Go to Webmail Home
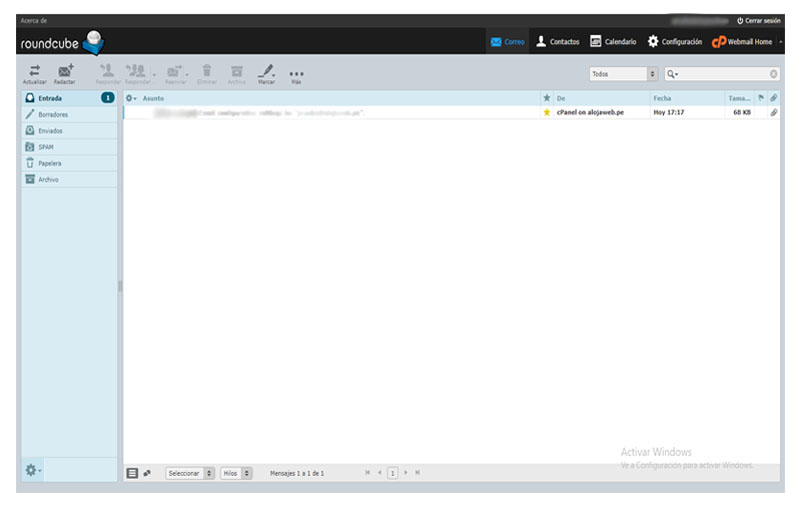This screenshot has height=505, width=800. tap(742, 42)
